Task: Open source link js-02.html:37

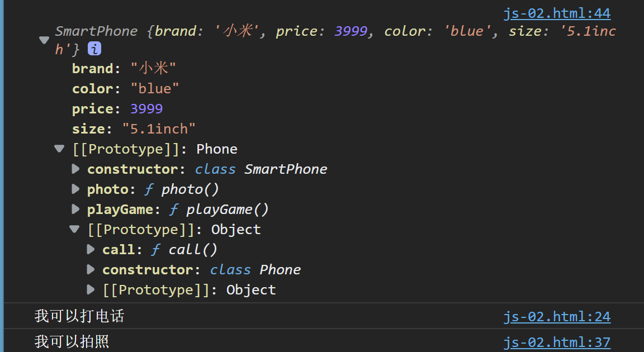Action: point(557,342)
